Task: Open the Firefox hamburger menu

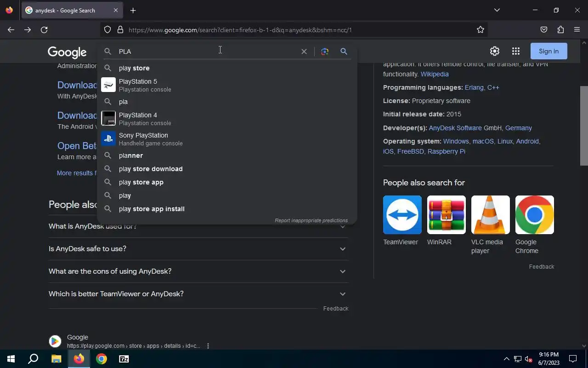Action: click(577, 30)
